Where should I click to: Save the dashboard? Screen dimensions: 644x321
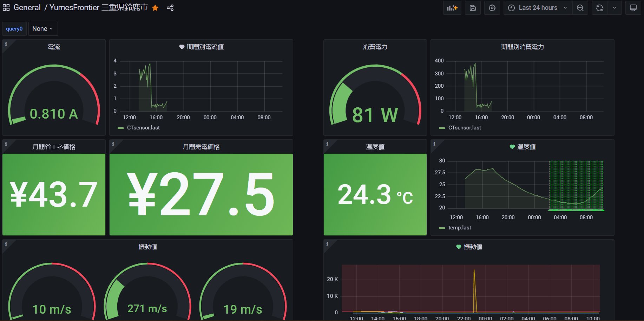tap(473, 8)
